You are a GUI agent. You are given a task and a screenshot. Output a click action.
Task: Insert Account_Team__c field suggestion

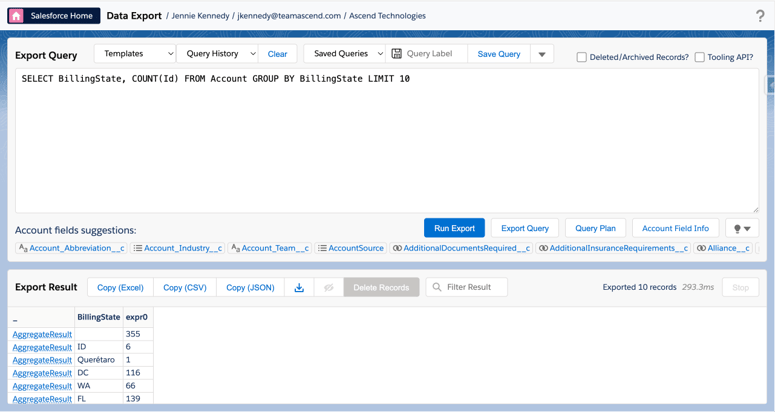coord(270,248)
